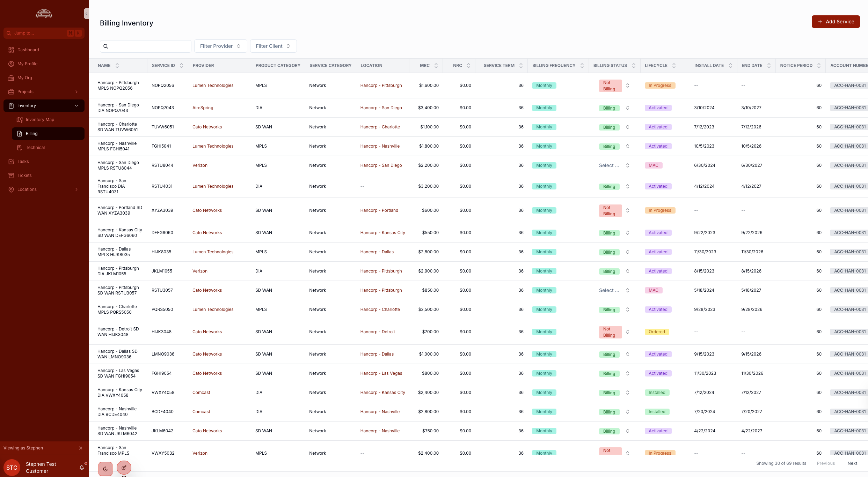The image size is (868, 477).
Task: Click the notification bell icon
Action: point(82,468)
